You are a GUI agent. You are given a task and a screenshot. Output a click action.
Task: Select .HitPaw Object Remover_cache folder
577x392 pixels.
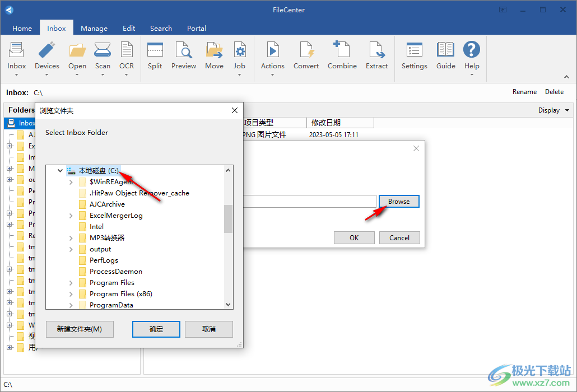139,193
